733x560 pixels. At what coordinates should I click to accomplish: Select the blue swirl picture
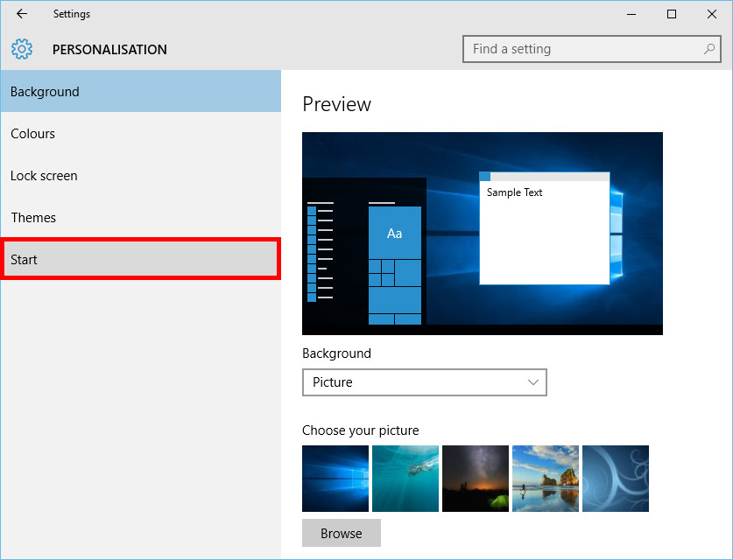tap(616, 478)
